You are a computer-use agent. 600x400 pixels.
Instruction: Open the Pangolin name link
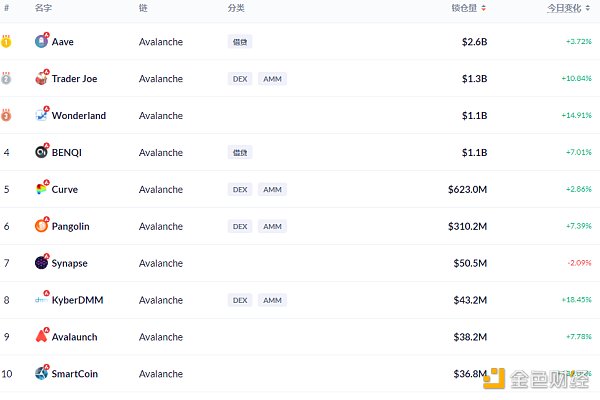[x=70, y=226]
